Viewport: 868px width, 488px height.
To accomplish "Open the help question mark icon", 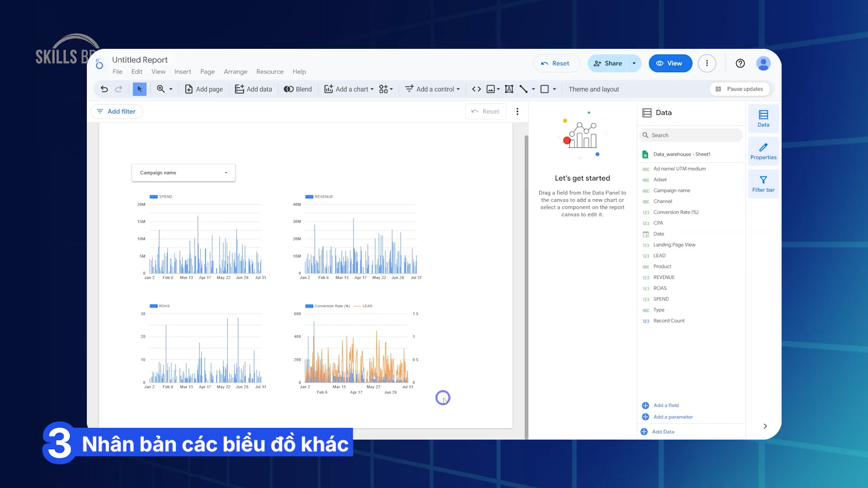I will point(740,63).
